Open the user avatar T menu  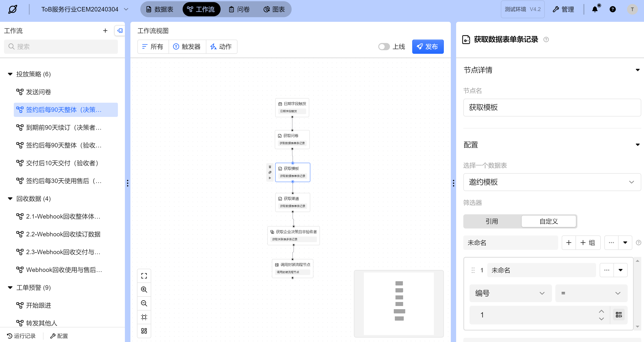click(632, 9)
